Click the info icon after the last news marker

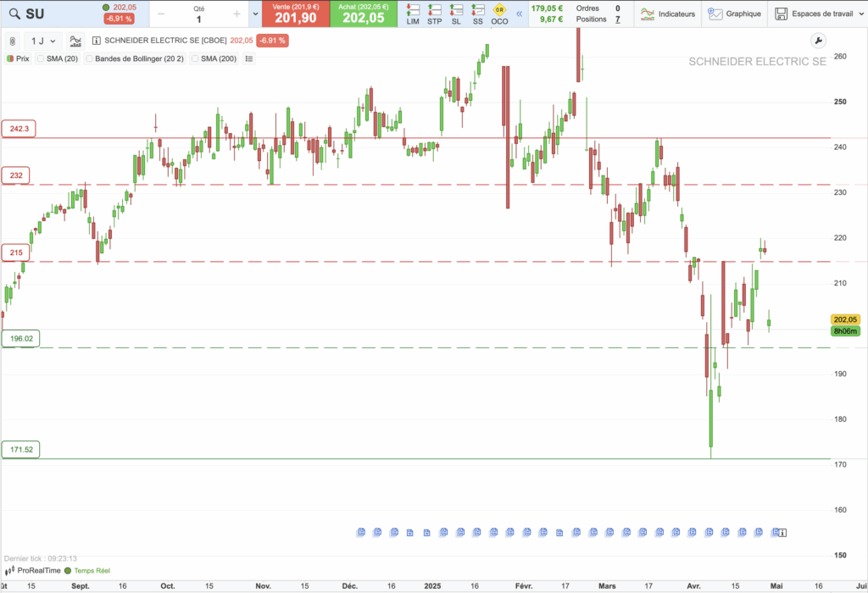click(782, 533)
